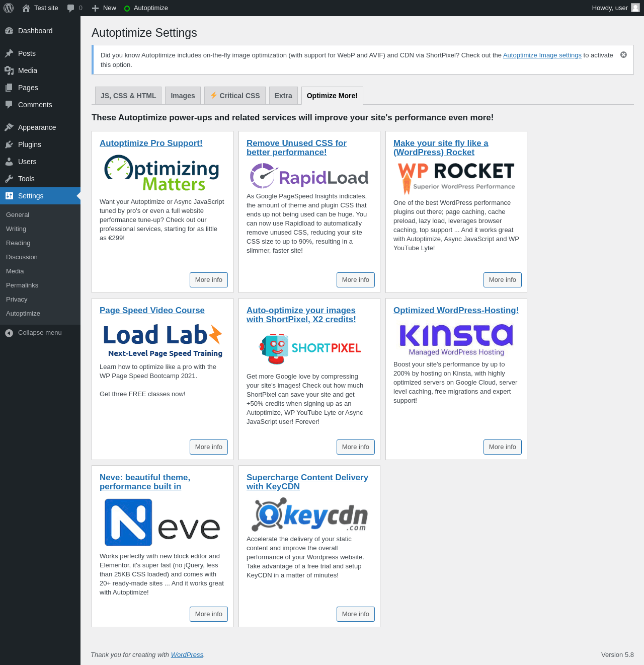Click the Media sidebar icon next to Pages
Image resolution: width=644 pixels, height=665 pixels.
9,70
